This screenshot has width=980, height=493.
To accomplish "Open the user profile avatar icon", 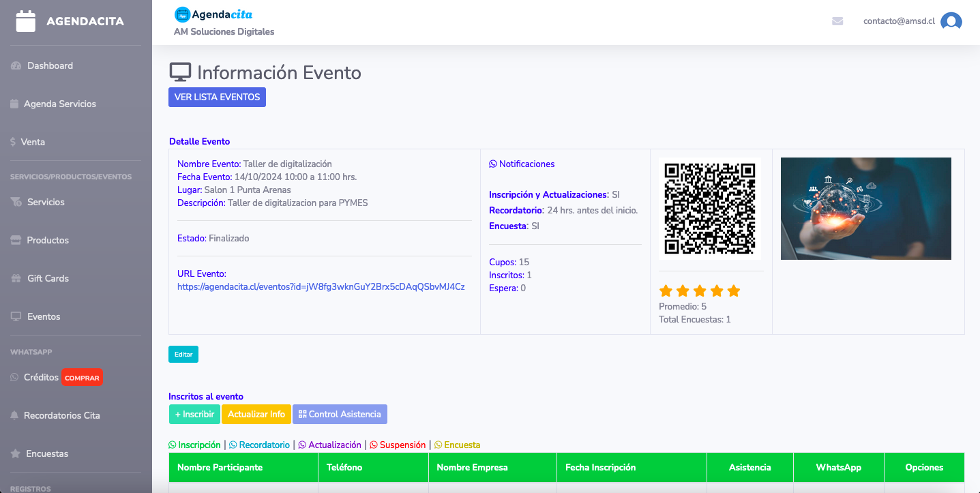I will pos(951,22).
